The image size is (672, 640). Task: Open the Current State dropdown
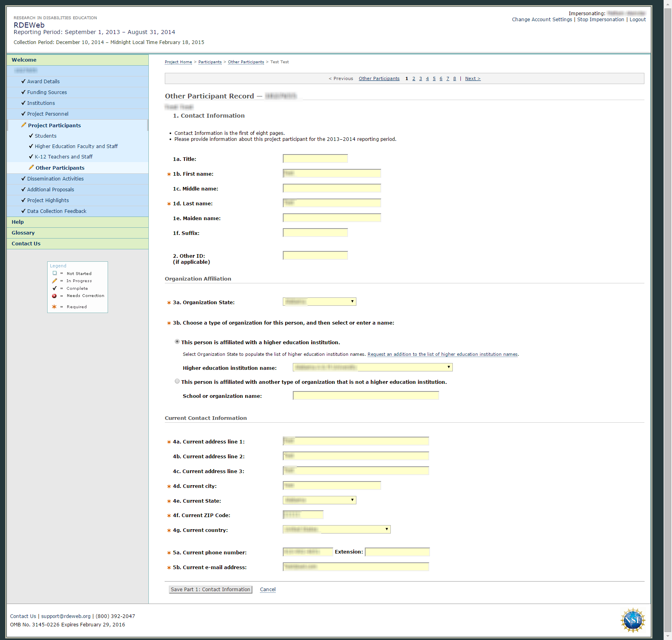pos(319,500)
